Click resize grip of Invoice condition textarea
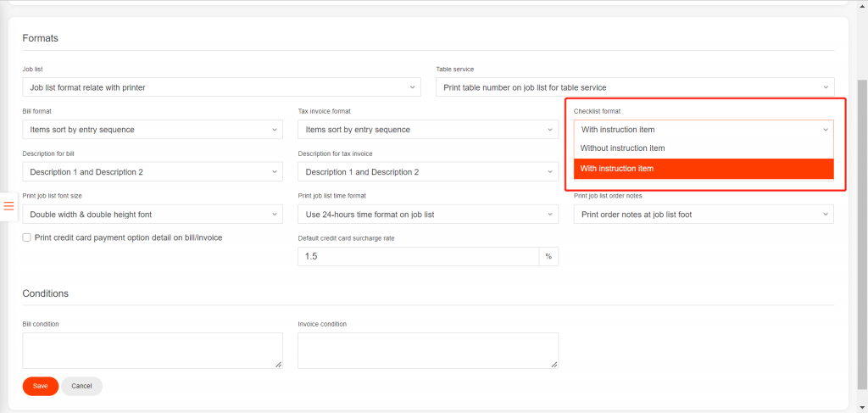The image size is (868, 413). click(x=554, y=364)
